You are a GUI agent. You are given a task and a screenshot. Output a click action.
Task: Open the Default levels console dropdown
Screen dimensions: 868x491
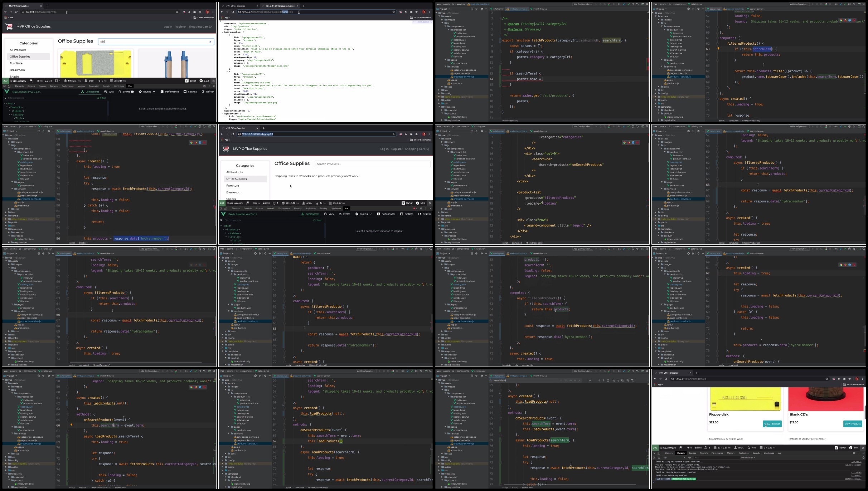click(748, 457)
